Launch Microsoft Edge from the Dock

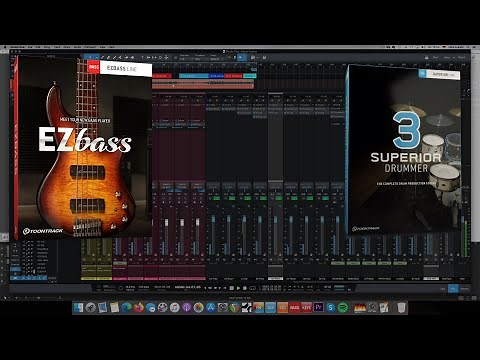coord(126,307)
